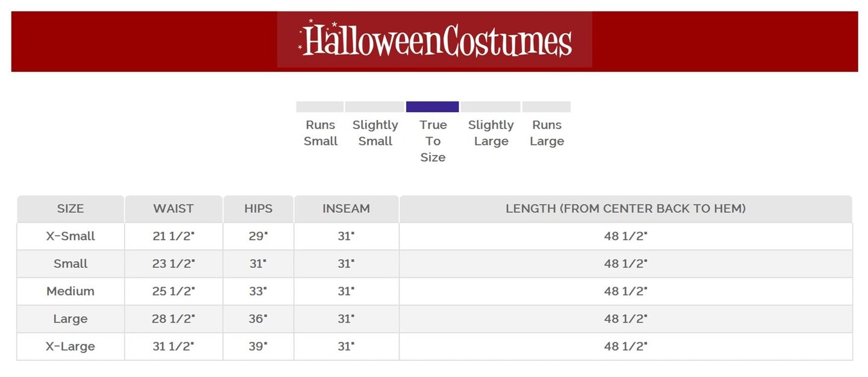Select the Runs Small fit segment

point(319,107)
